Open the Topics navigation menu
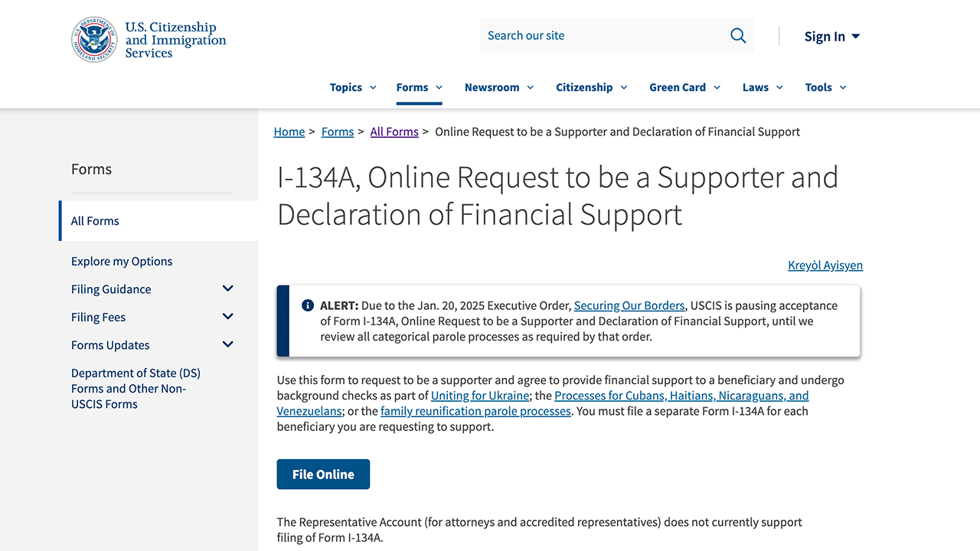Image resolution: width=980 pixels, height=551 pixels. pos(353,87)
